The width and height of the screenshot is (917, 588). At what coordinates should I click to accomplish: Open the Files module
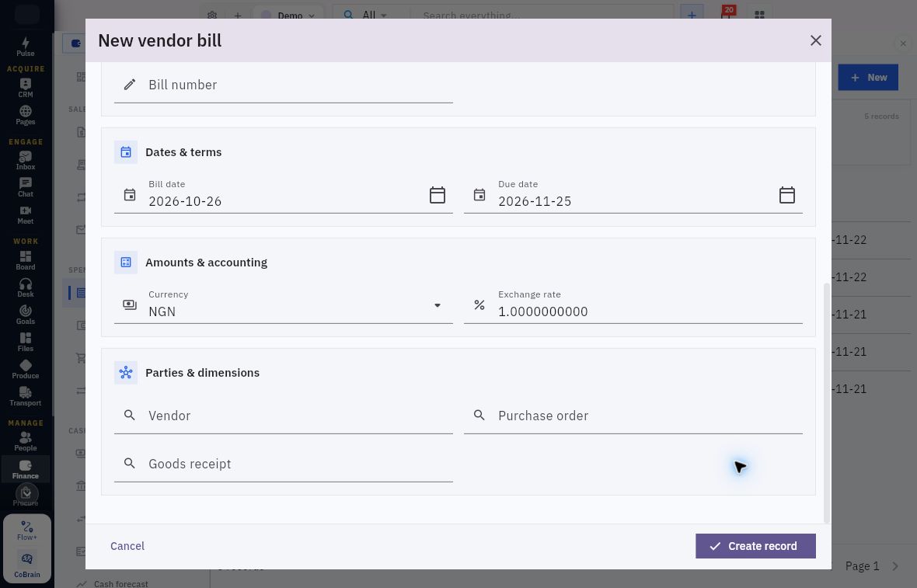pyautogui.click(x=25, y=342)
